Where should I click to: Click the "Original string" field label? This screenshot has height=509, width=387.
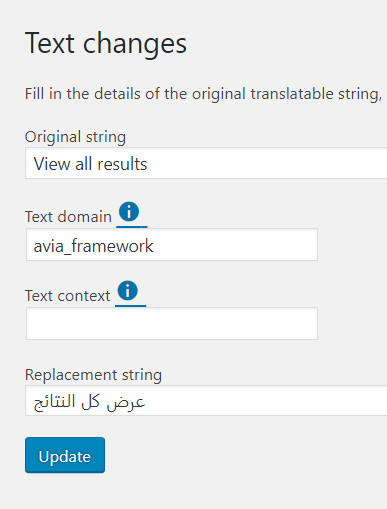[75, 137]
